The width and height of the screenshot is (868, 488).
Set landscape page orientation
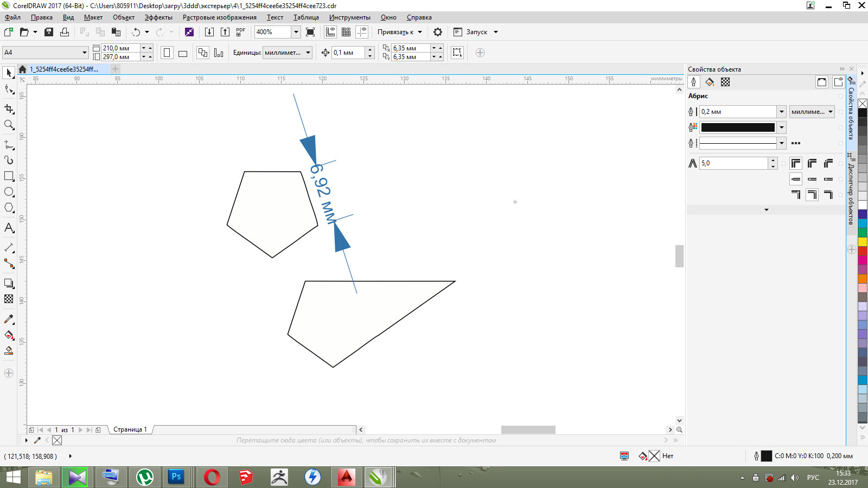pyautogui.click(x=183, y=53)
